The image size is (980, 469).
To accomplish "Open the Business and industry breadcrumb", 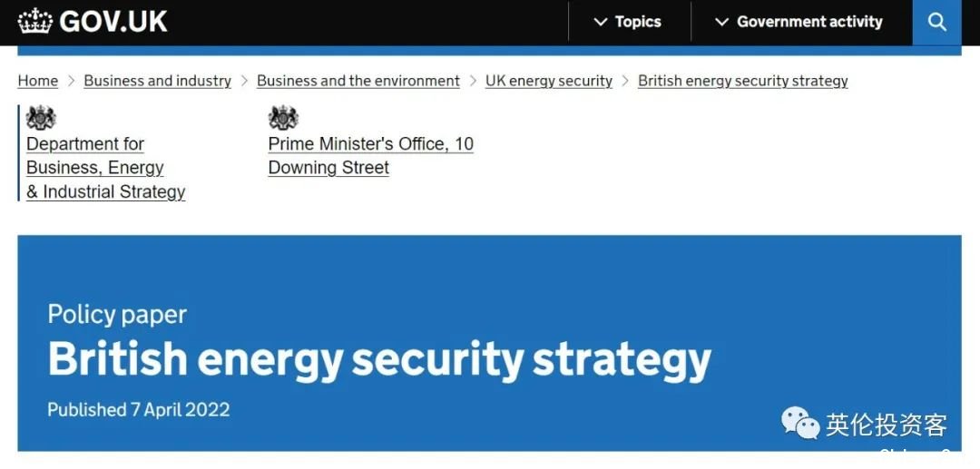I will [158, 81].
